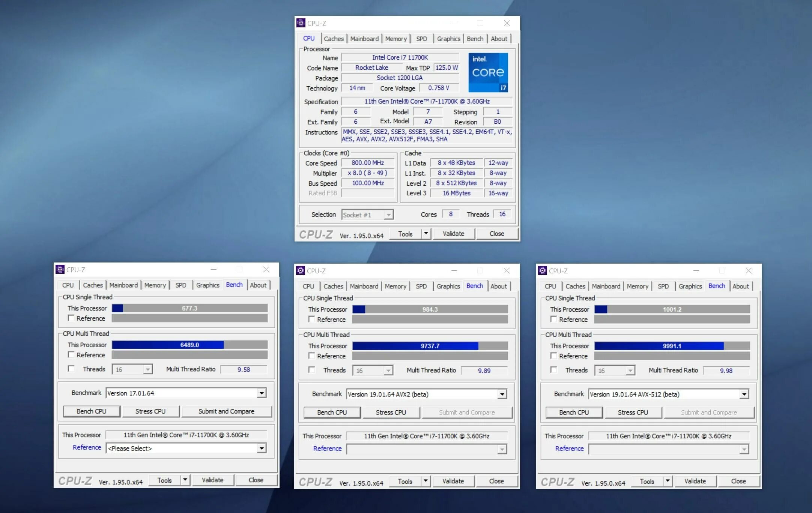
Task: Click Close button in AVX2 bench window
Action: coord(496,481)
